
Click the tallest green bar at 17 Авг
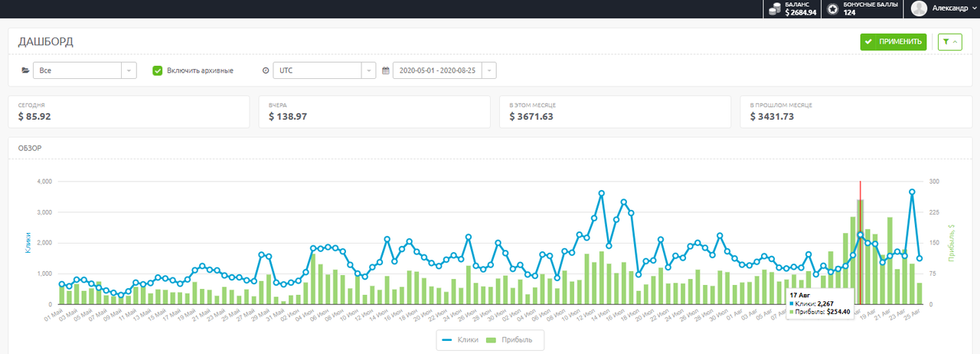point(860,253)
